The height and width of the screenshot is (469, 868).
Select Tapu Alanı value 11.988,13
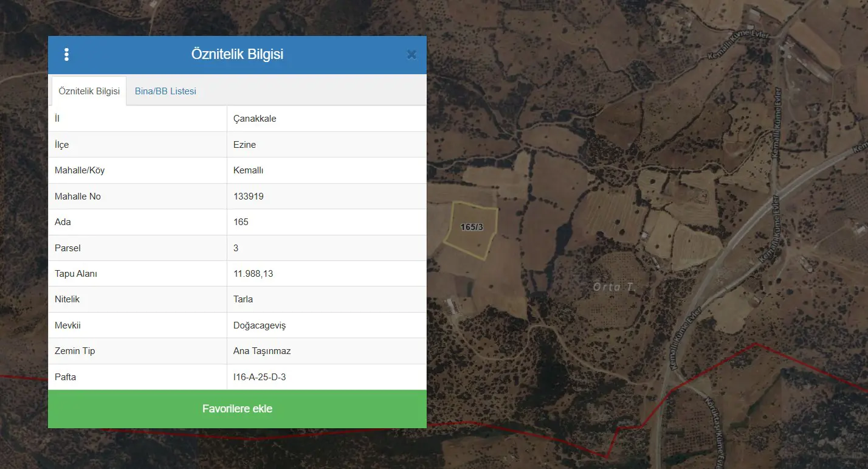pyautogui.click(x=253, y=274)
